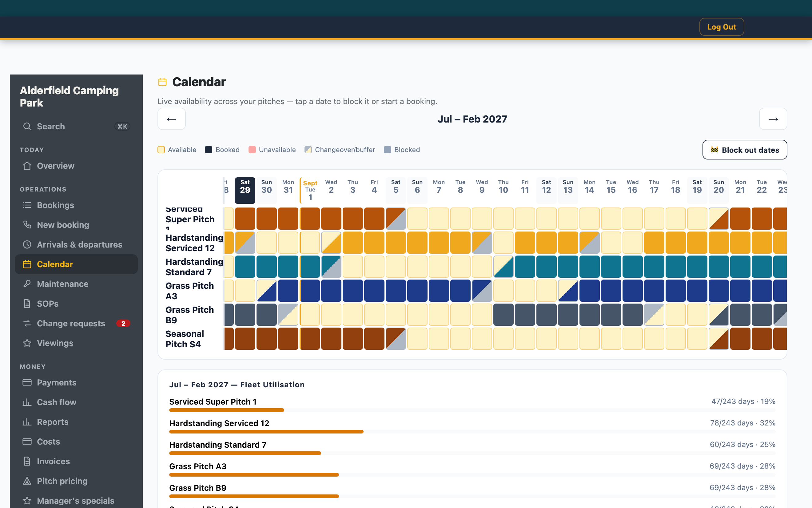Click Grass Pitch B9 cell on Wed 2

(x=331, y=315)
